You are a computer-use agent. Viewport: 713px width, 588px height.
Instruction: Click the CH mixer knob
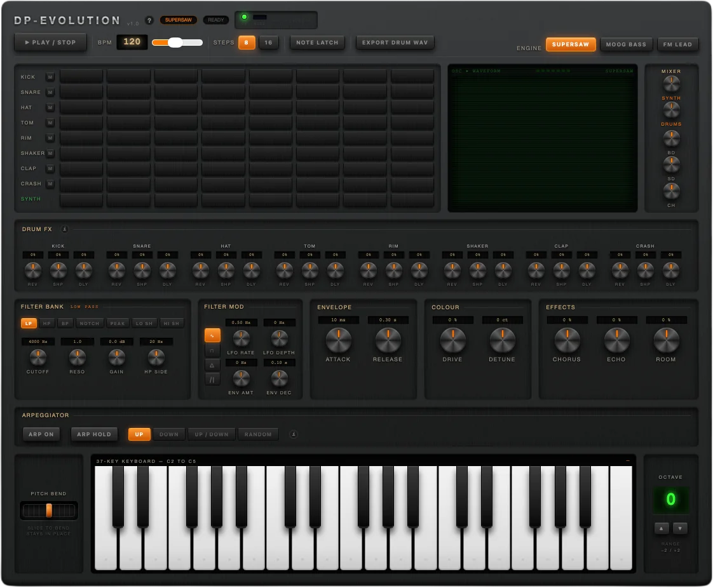pyautogui.click(x=671, y=191)
